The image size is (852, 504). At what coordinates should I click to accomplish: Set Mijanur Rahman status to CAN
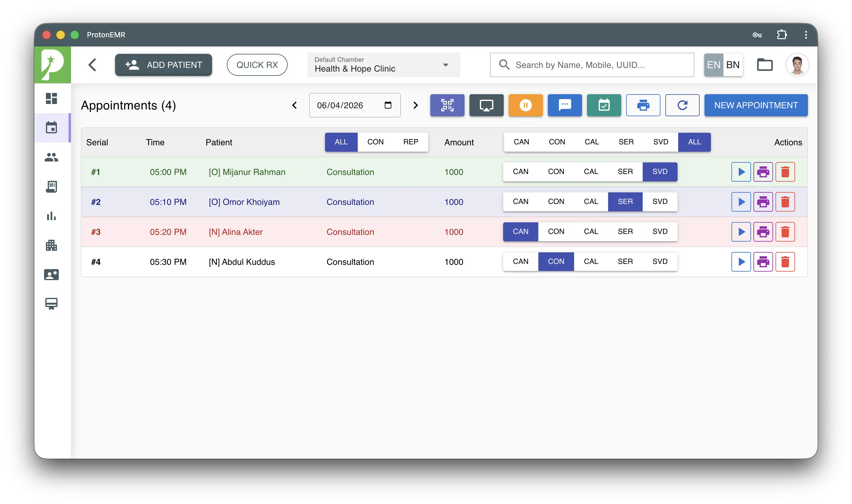[x=520, y=172]
